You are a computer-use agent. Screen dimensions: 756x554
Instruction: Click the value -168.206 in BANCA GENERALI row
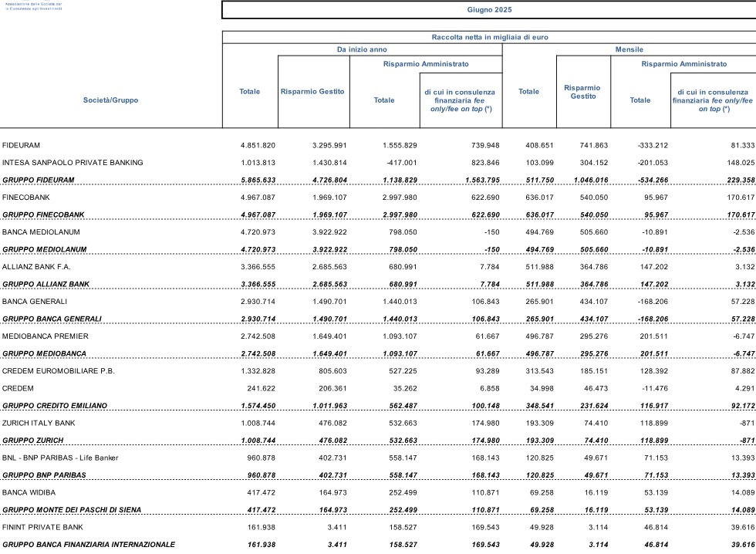(x=653, y=302)
